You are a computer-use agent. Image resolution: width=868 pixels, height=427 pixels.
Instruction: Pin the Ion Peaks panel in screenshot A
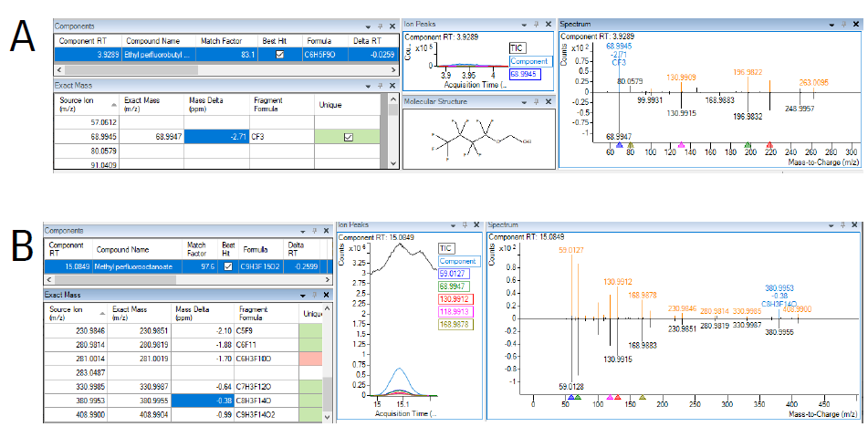535,25
